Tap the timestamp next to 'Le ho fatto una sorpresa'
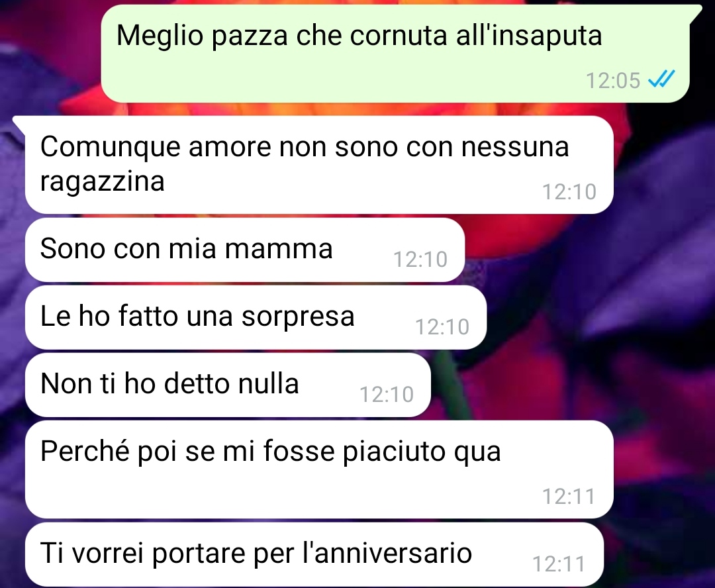The image size is (715, 588). (x=442, y=327)
